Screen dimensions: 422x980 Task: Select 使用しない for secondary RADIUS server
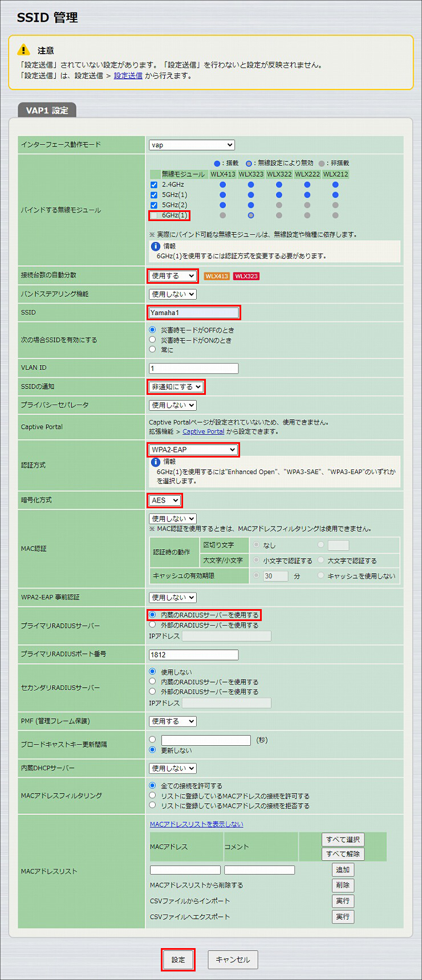tap(152, 672)
